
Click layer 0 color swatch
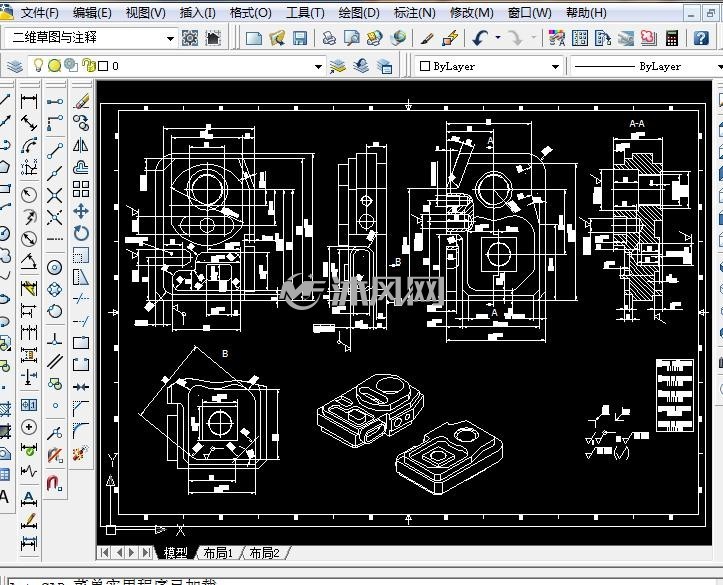[103, 66]
